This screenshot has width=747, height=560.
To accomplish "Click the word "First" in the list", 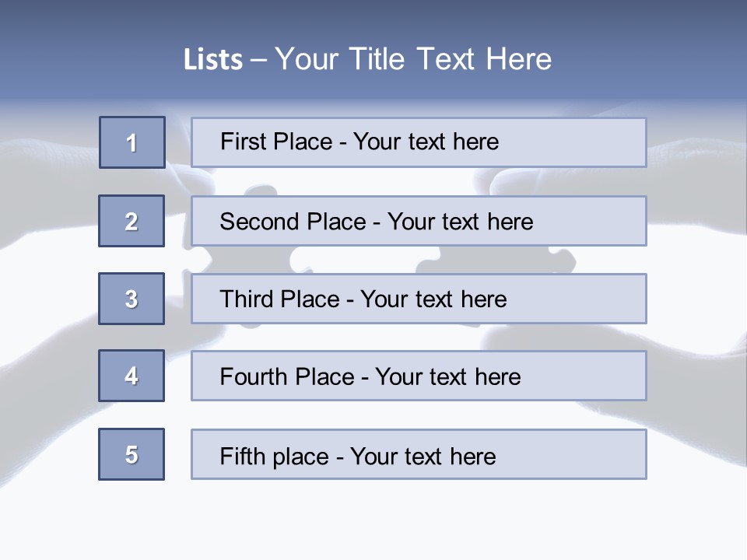I will (x=243, y=142).
